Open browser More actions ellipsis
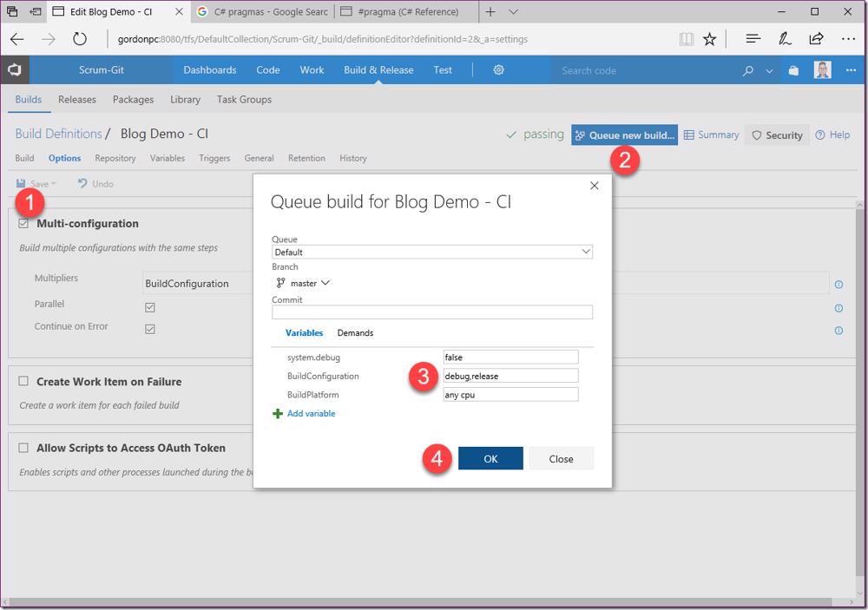Screen dimensions: 868x610 [x=848, y=39]
